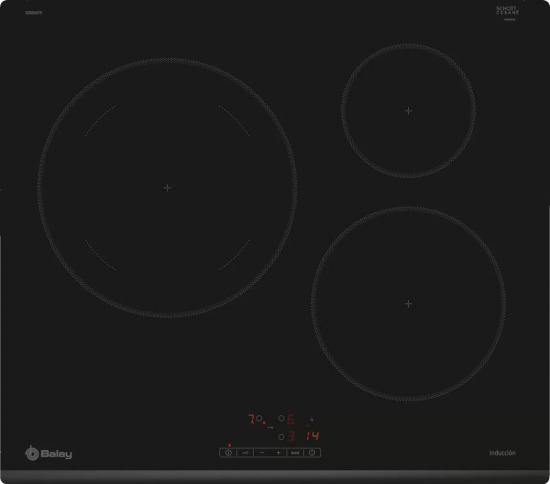Tap the timer clock key

coord(312,453)
